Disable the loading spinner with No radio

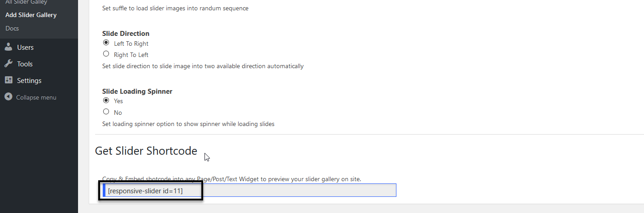pos(106,112)
